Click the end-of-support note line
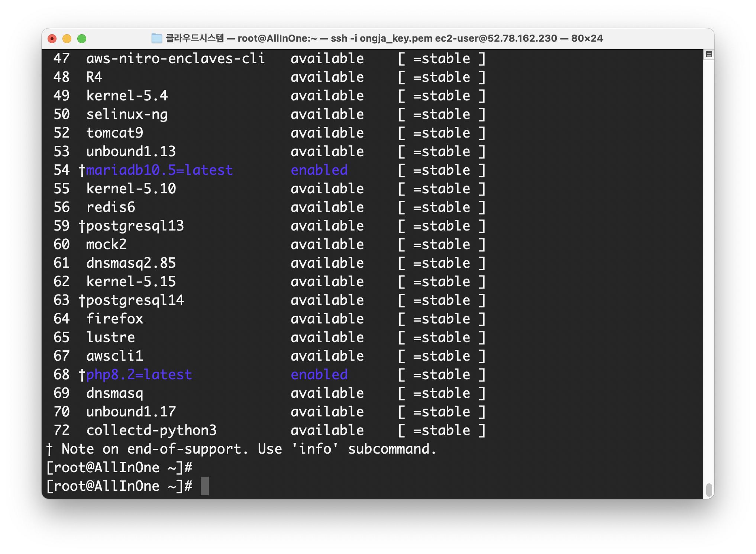756x554 pixels. pyautogui.click(x=242, y=449)
